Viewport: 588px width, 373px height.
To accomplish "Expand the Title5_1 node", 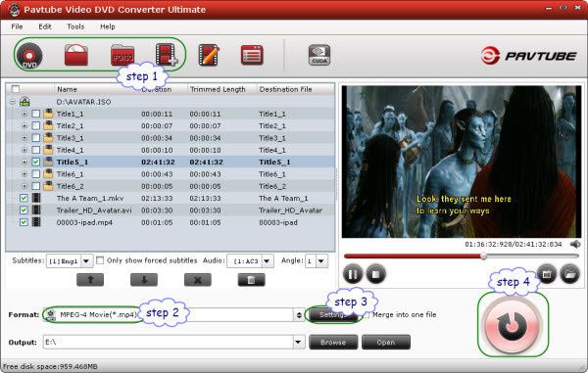I will [x=24, y=163].
